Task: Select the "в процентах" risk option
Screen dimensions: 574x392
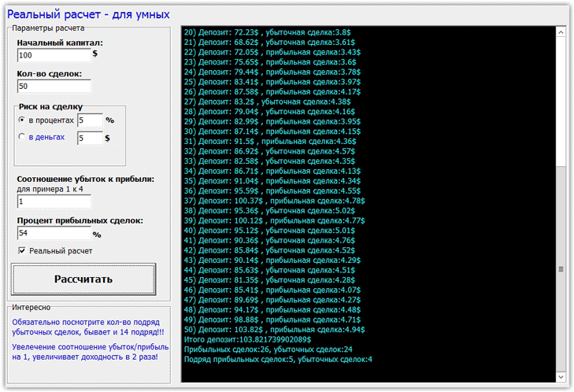Action: pos(22,120)
